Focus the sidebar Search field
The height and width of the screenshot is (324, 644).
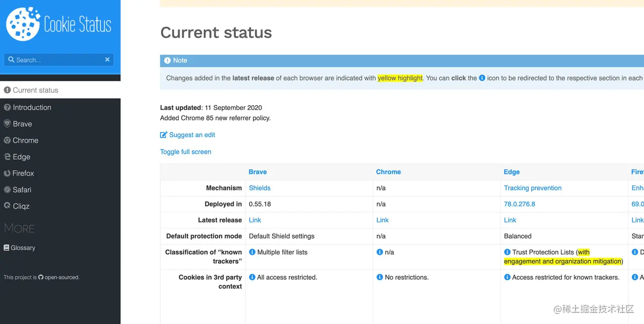[55, 60]
